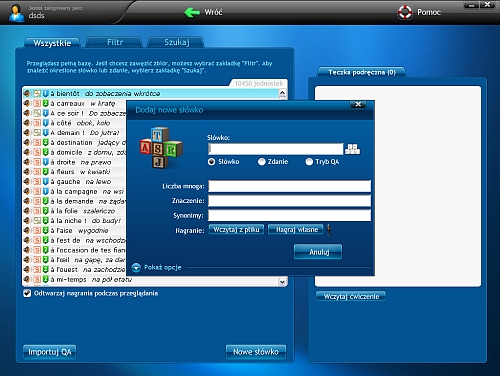Click Wróć to go back
Screen dimensions: 500x376
(213, 12)
